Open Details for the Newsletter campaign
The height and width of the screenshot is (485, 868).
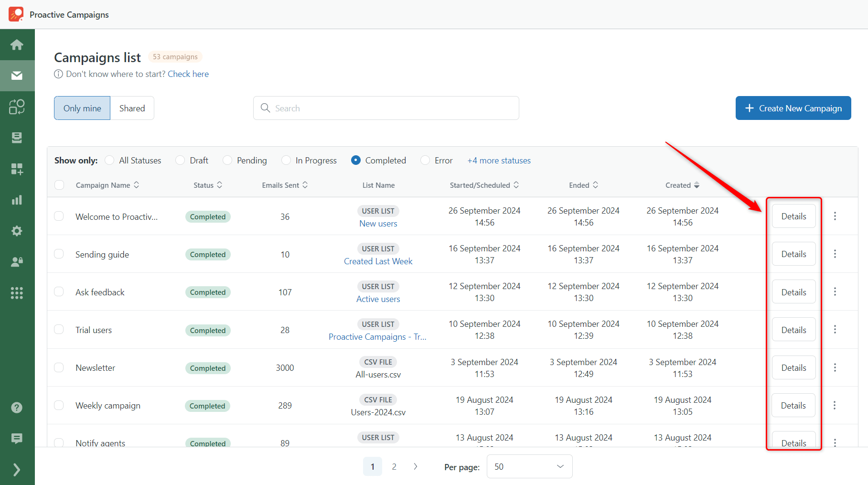(794, 367)
